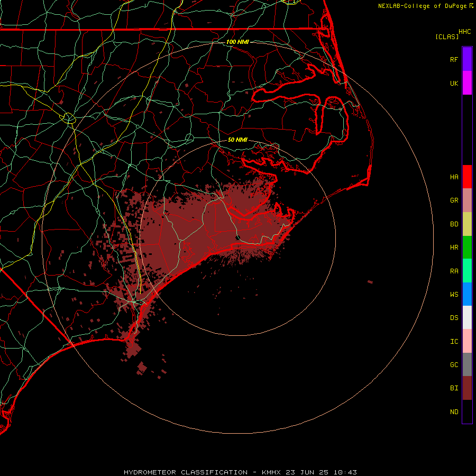The width and height of the screenshot is (476, 476).
Task: Select the BD yellow legend swatch
Action: [x=467, y=224]
